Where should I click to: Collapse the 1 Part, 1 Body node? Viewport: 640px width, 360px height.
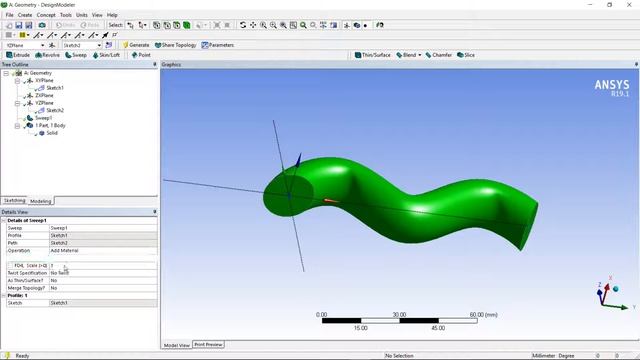point(17,126)
